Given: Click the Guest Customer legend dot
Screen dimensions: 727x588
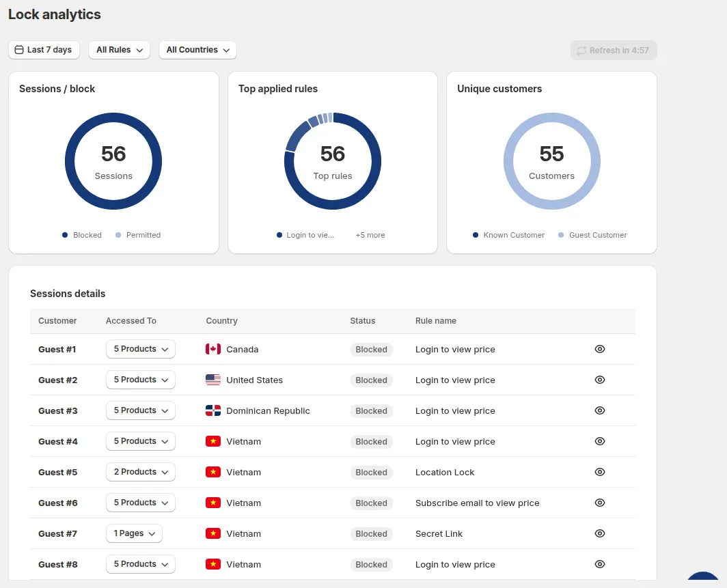Looking at the screenshot, I should 561,235.
